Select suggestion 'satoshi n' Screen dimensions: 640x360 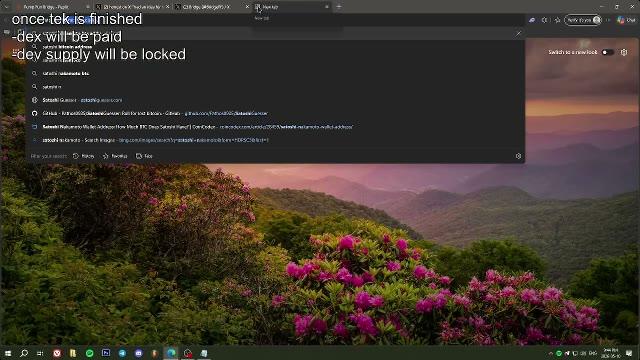tap(275, 87)
